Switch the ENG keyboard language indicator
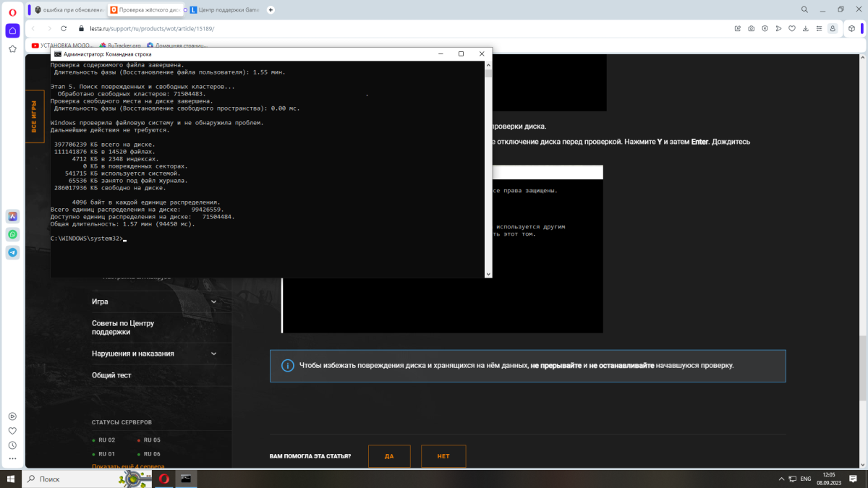Viewport: 868px width, 488px height. [805, 479]
